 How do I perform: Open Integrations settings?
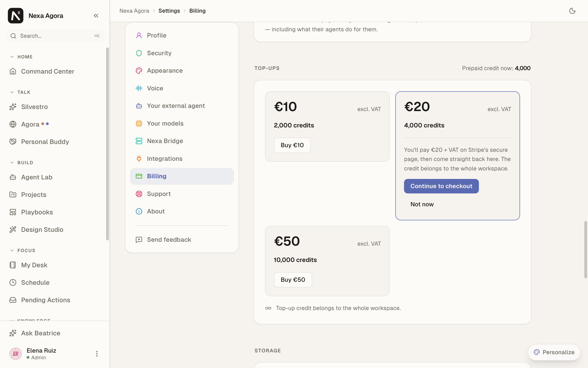coord(182,159)
